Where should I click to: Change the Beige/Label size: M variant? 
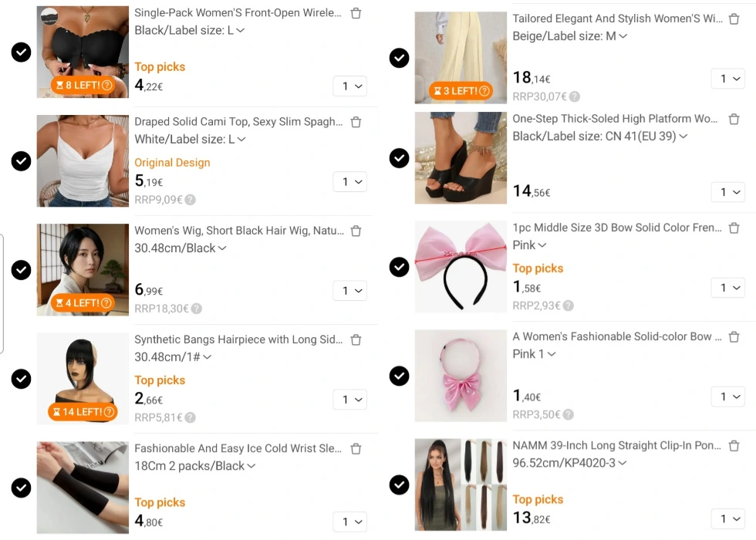570,36
